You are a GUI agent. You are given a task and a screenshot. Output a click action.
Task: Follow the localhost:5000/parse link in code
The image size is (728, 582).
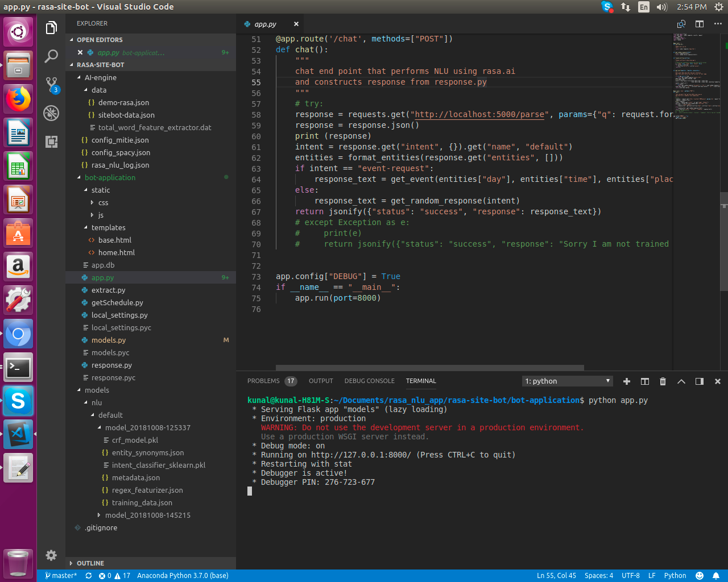(x=479, y=115)
